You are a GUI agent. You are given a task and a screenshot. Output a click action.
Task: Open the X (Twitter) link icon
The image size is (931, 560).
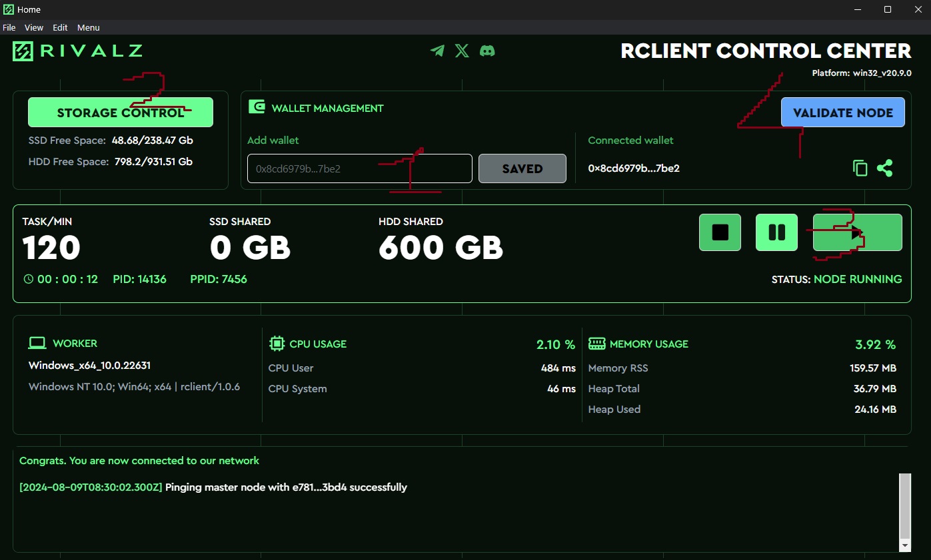pos(462,51)
